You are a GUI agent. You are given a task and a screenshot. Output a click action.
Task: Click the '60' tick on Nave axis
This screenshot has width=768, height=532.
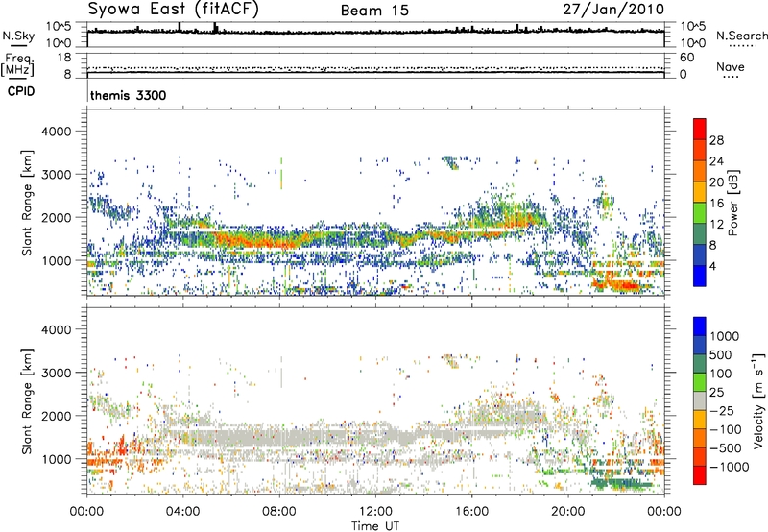[686, 58]
